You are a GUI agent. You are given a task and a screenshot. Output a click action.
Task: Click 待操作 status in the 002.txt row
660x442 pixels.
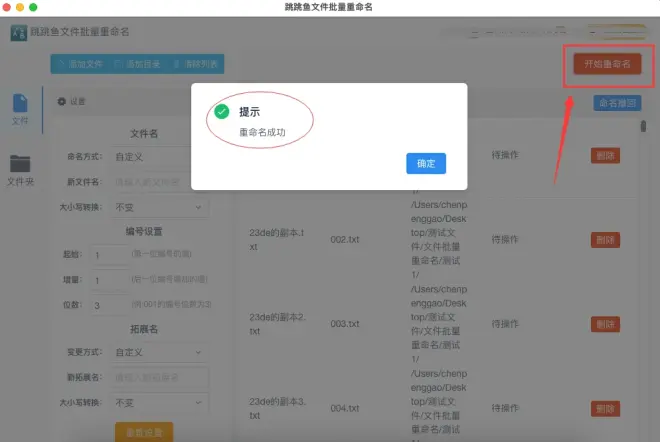(505, 240)
